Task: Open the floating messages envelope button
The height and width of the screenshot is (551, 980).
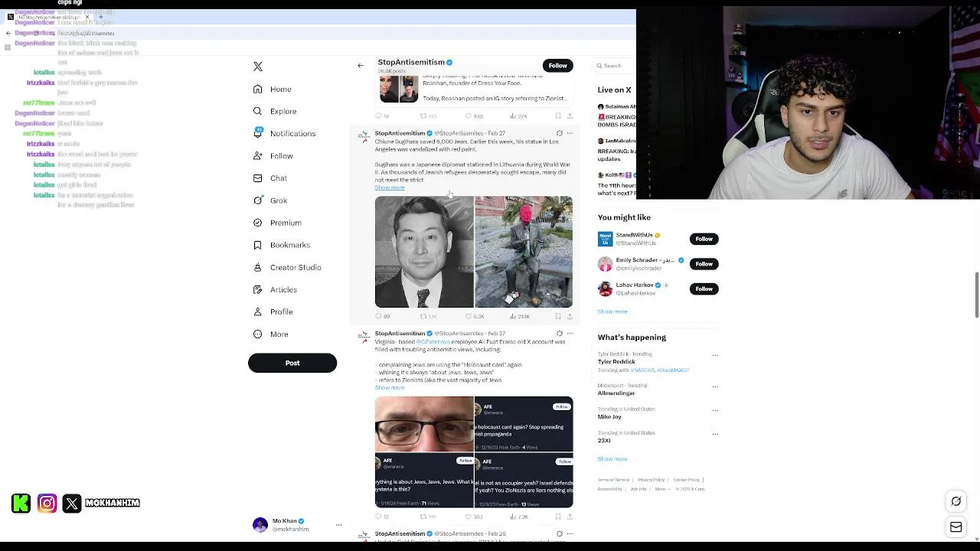Action: (956, 527)
